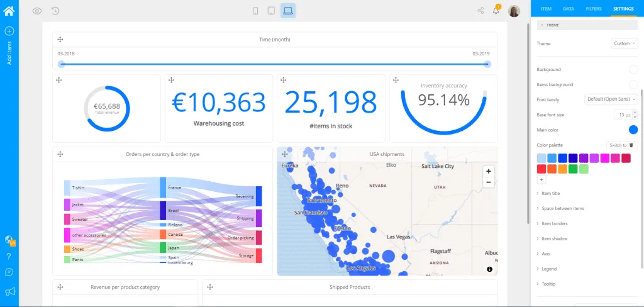Switch to the FILTERS tab
644x307 pixels.
point(594,9)
